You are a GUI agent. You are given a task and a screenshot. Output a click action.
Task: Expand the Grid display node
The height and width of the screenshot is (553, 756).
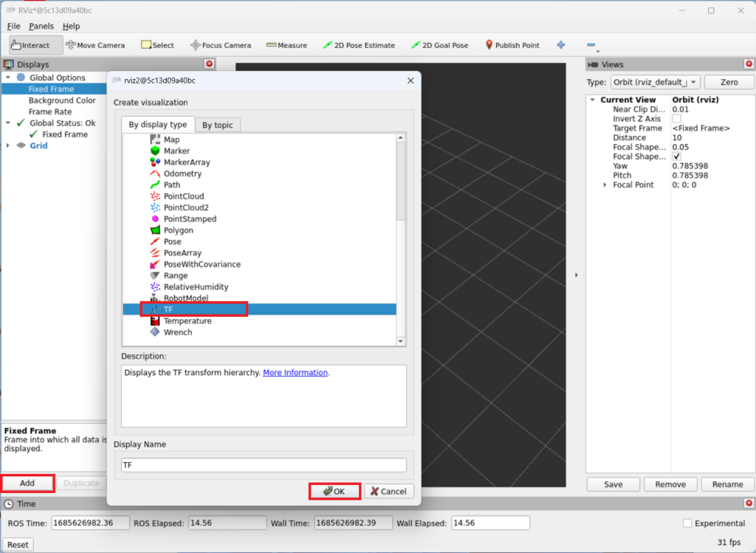pyautogui.click(x=7, y=145)
